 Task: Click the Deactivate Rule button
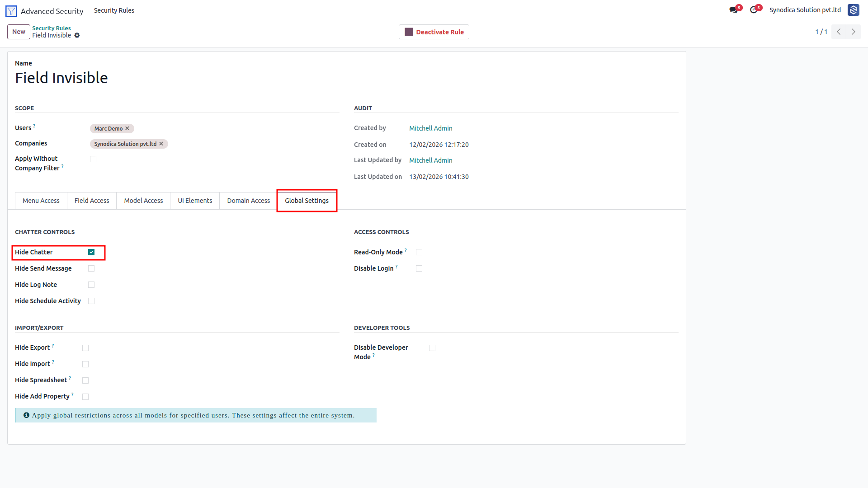click(434, 32)
